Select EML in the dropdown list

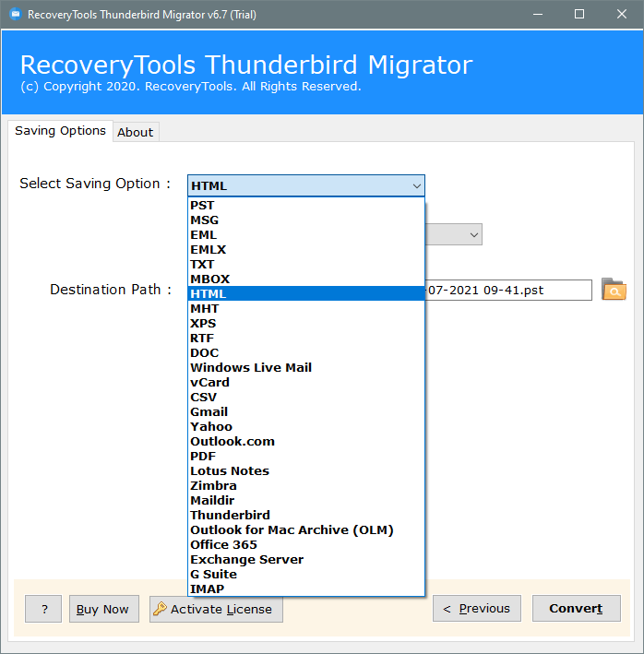pyautogui.click(x=306, y=235)
